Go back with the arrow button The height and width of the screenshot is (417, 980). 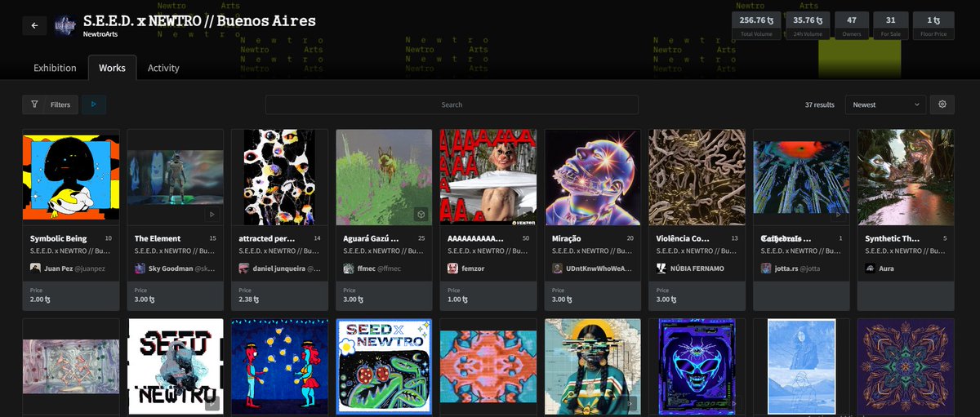pos(34,26)
